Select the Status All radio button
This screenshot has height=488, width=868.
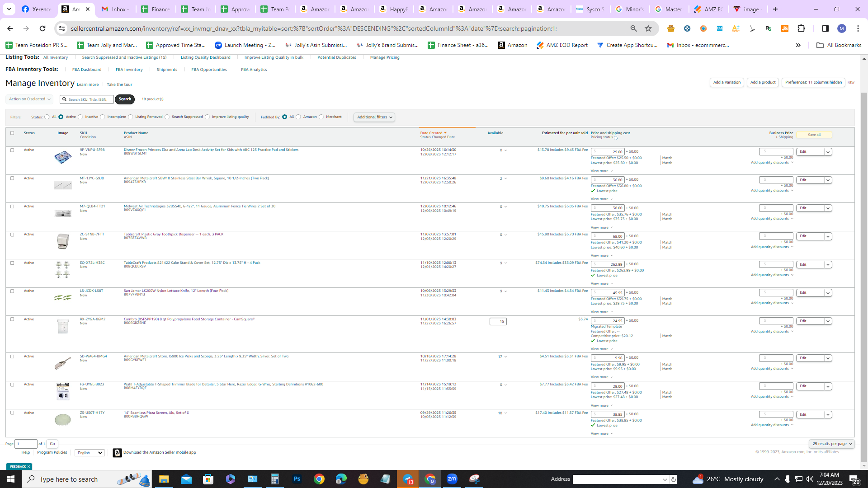pos(47,117)
